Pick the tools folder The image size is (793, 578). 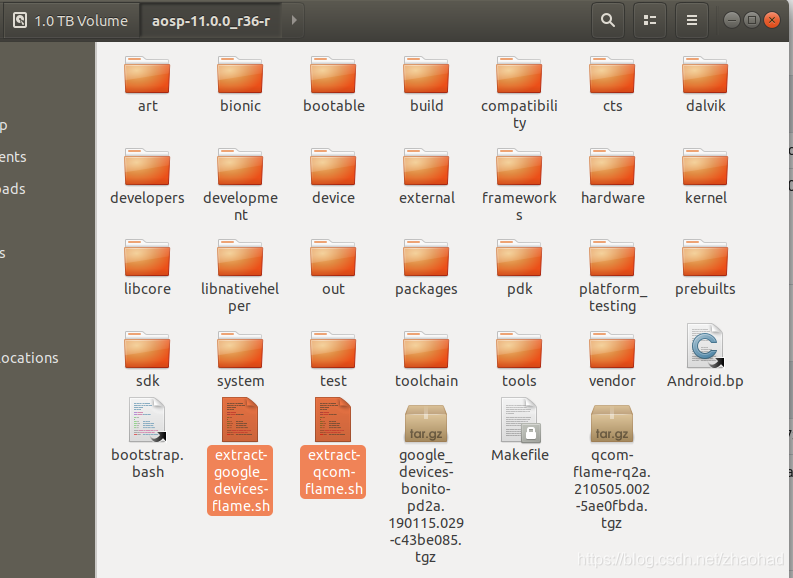click(x=519, y=350)
